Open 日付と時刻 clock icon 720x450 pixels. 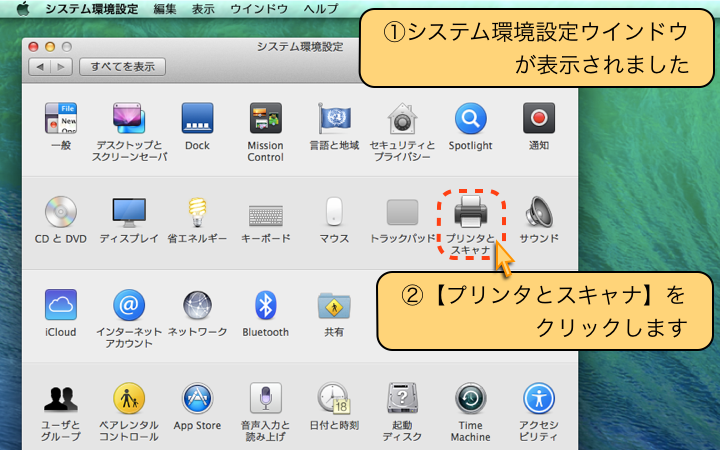pyautogui.click(x=334, y=398)
